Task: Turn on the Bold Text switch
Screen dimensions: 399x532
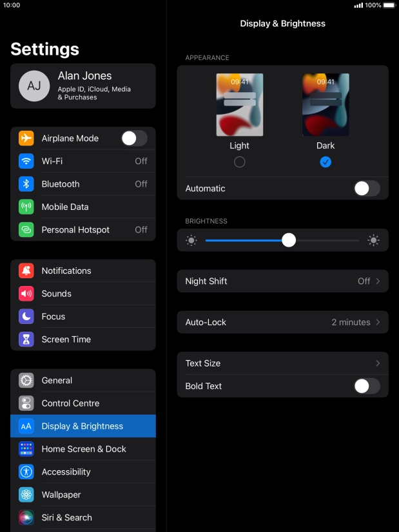Action: coord(367,386)
